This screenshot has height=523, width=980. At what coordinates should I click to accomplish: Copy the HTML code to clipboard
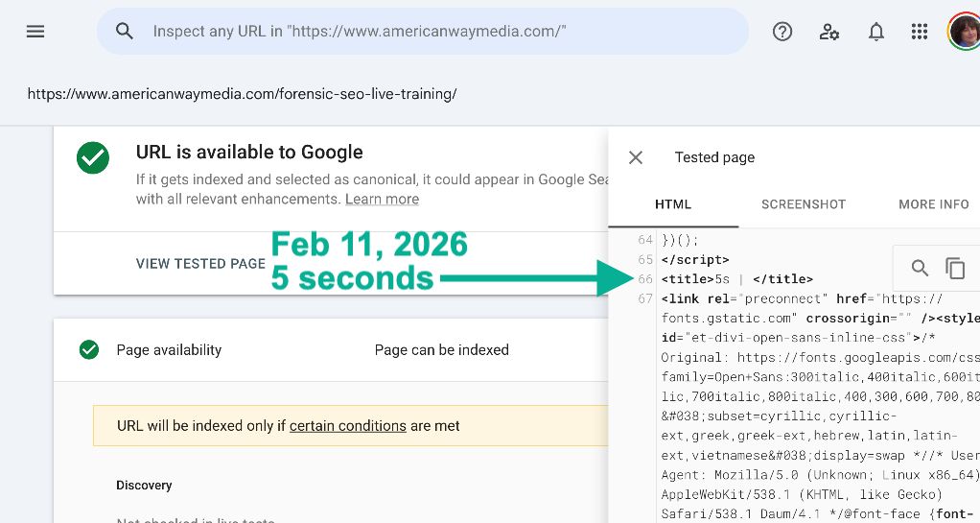pos(955,268)
